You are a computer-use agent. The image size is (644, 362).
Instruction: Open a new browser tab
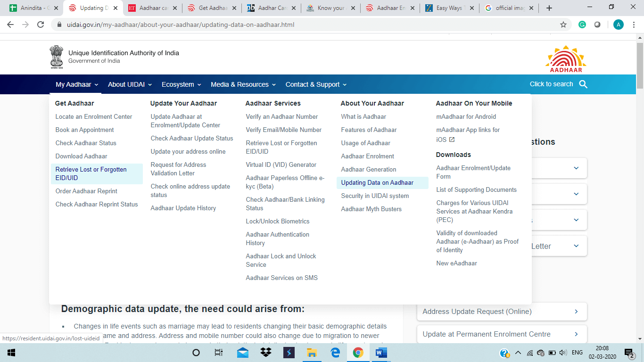point(549,8)
